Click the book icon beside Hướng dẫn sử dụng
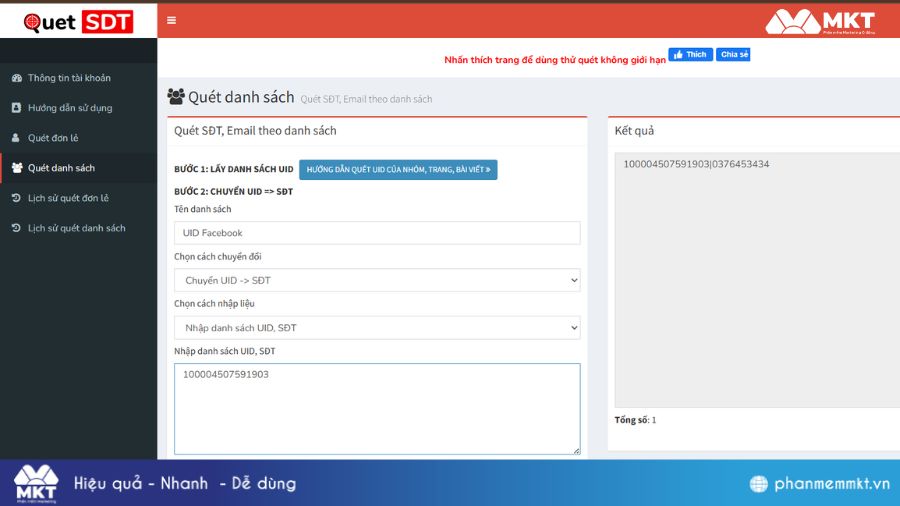 16,108
